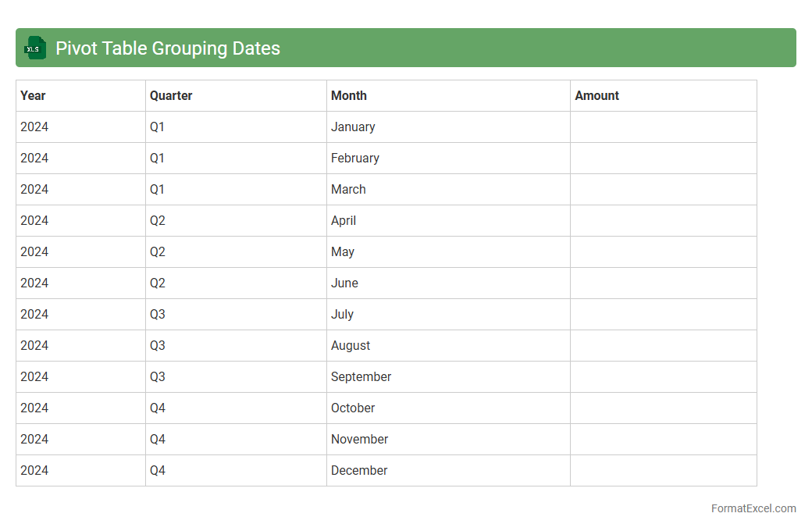Select the Year column header
Viewport: 812px width, 531px height.
click(x=33, y=95)
